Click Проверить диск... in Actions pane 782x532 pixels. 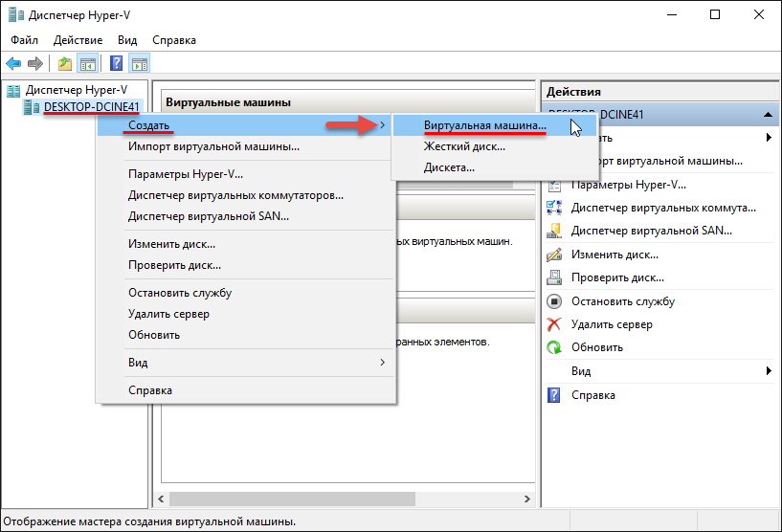click(x=617, y=277)
